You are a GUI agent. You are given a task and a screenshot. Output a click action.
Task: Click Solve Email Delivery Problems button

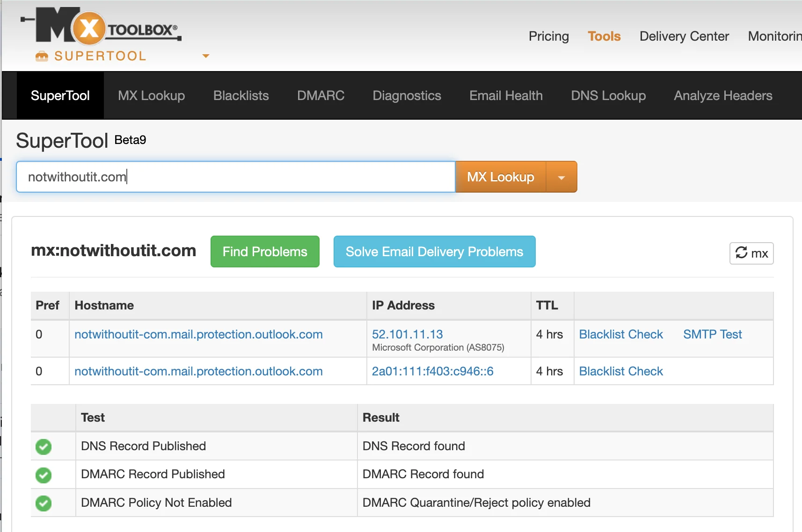[x=434, y=252]
